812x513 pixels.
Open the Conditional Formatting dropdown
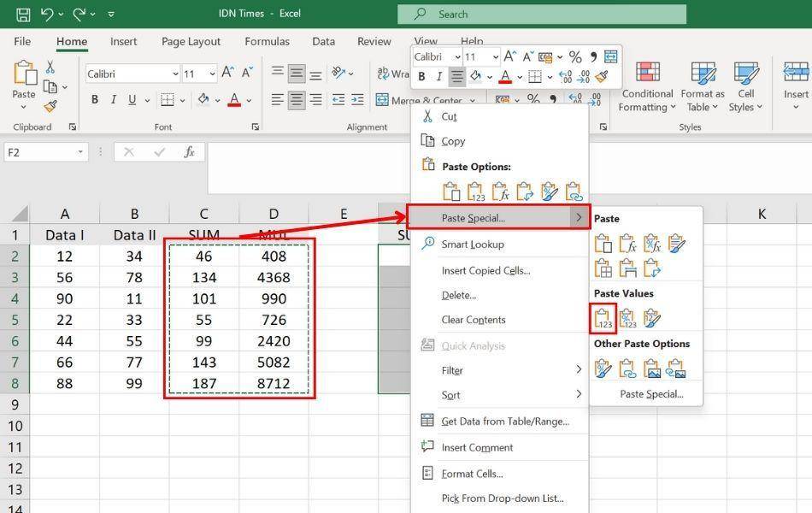pos(647,86)
